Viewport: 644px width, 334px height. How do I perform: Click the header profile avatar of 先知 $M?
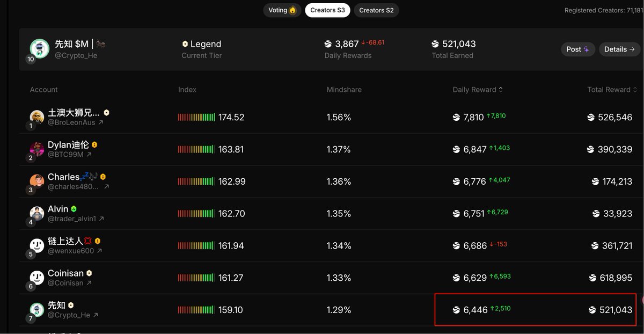click(40, 48)
